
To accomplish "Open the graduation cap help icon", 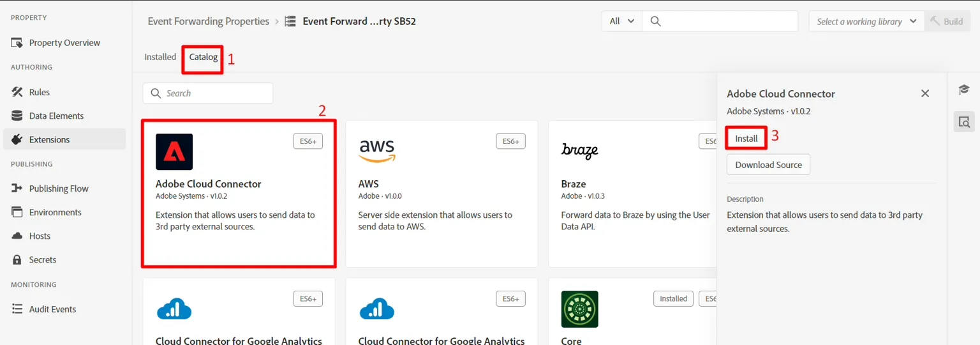I will 964,90.
